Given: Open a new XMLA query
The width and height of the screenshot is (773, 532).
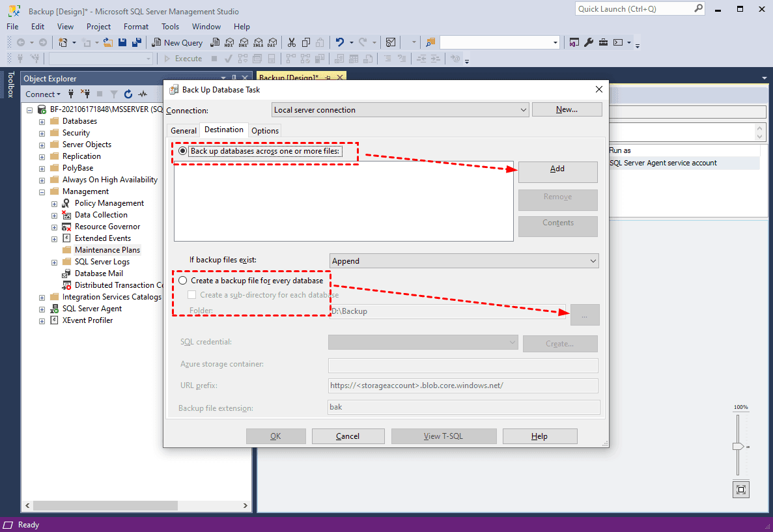Looking at the screenshot, I should (x=259, y=42).
